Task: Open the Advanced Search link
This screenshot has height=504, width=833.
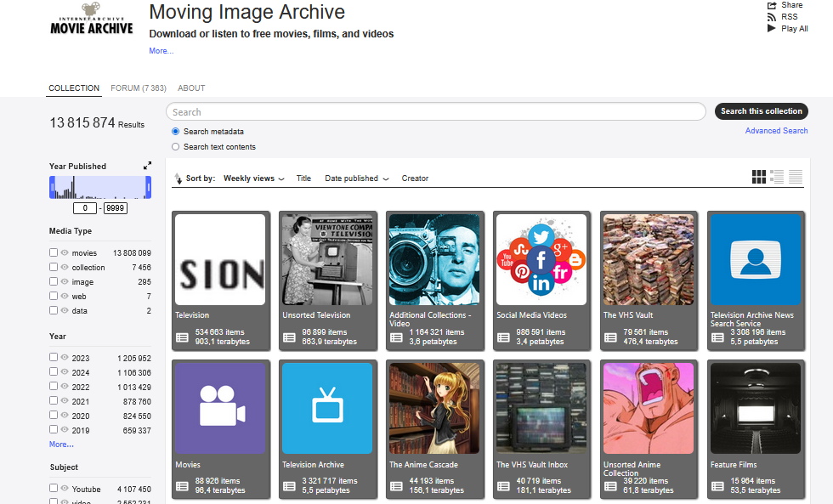Action: pyautogui.click(x=776, y=131)
